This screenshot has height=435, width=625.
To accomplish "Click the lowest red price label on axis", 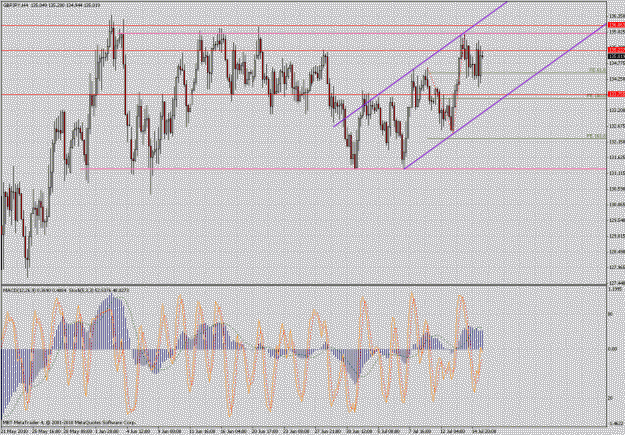I will click(x=616, y=94).
